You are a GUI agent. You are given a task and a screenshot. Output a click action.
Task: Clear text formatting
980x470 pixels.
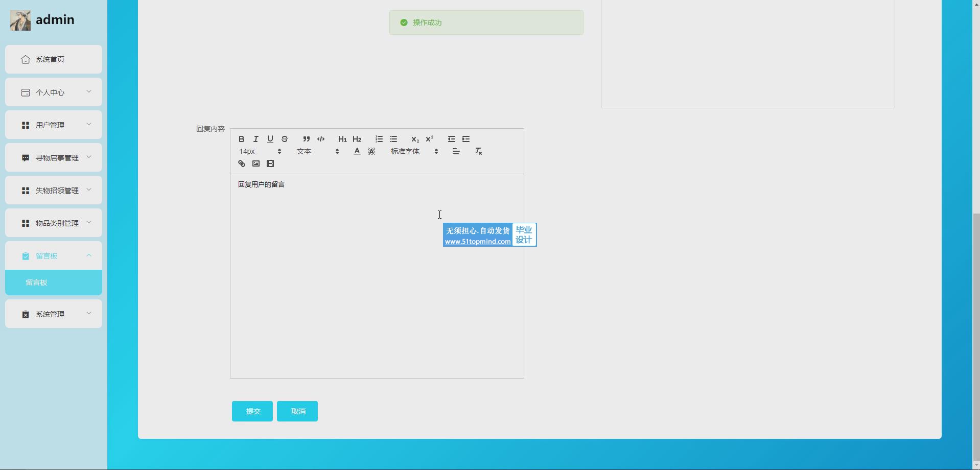[x=478, y=151]
